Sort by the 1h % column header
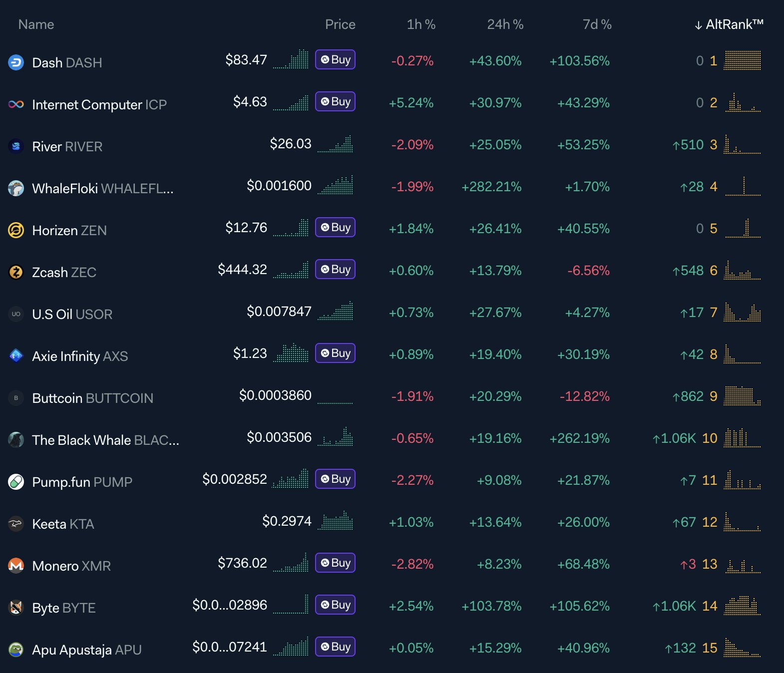784x673 pixels. (421, 24)
